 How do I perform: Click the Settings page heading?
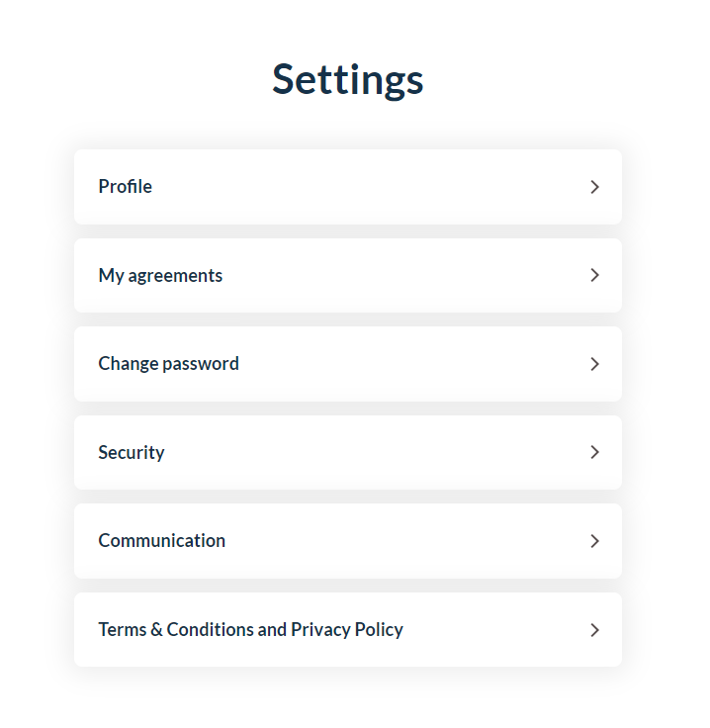point(347,80)
